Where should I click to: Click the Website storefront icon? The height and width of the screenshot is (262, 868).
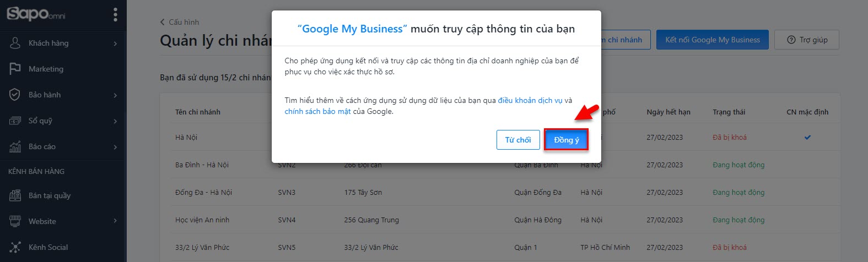15,221
